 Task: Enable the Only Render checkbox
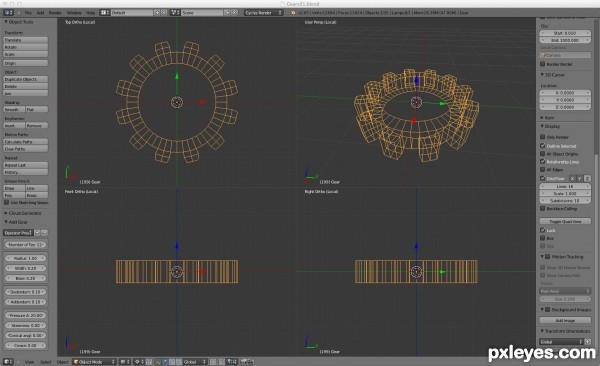coord(543,137)
